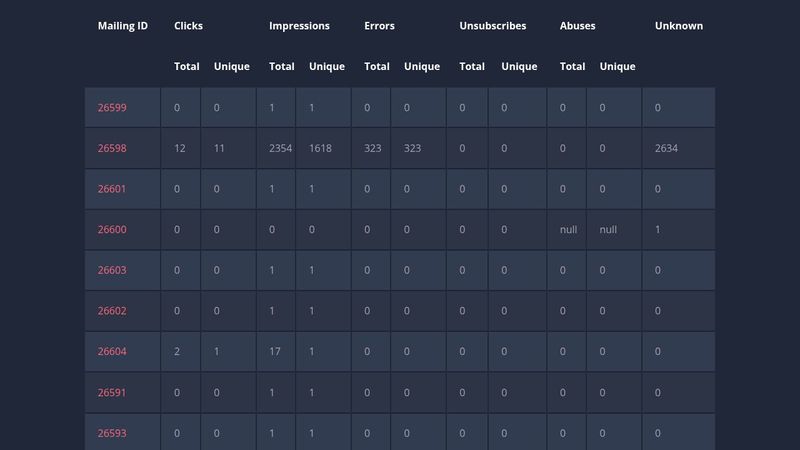The width and height of the screenshot is (800, 450).
Task: Click the Abuses column header
Action: [x=577, y=26]
